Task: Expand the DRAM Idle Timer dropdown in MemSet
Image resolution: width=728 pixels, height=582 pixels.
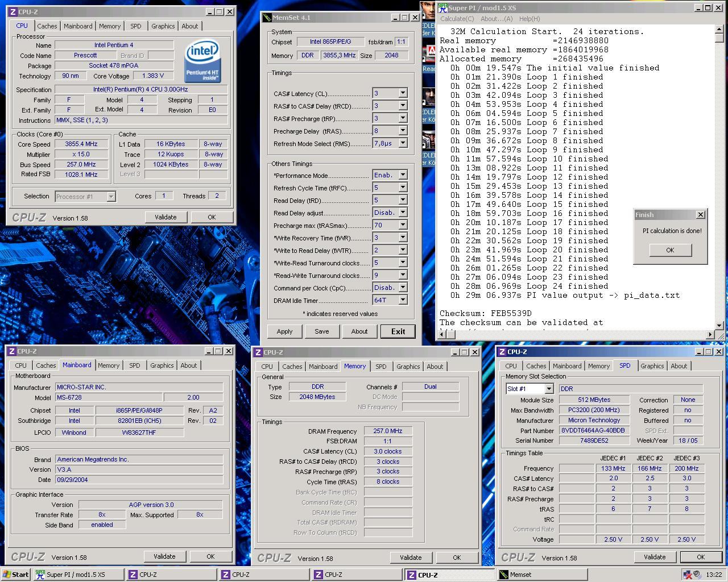Action: [x=403, y=300]
